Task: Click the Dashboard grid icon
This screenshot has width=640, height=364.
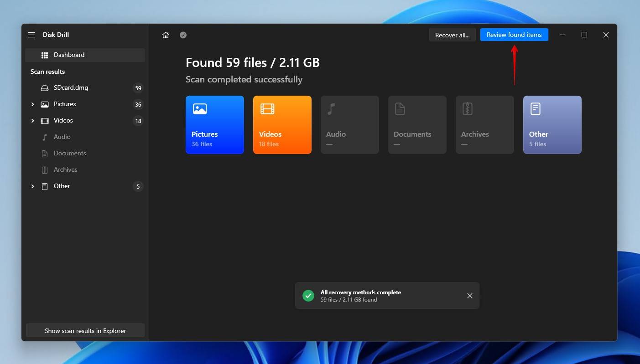Action: (45, 55)
